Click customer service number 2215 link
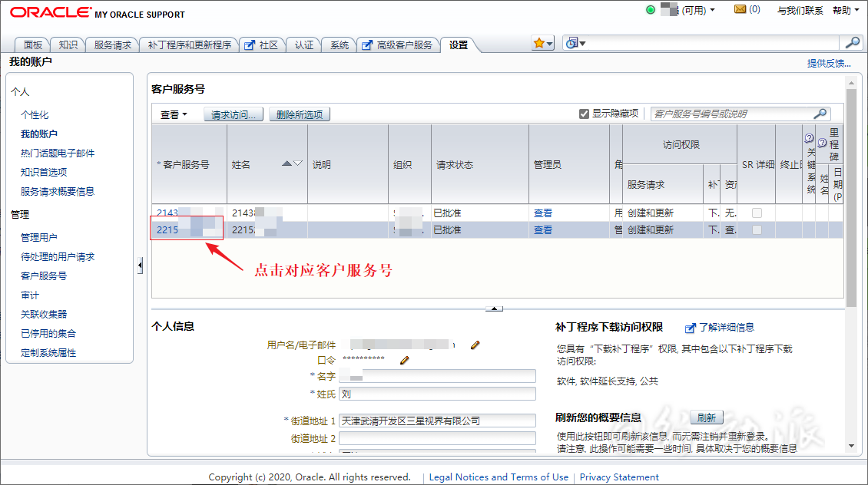The height and width of the screenshot is (485, 868). point(167,229)
